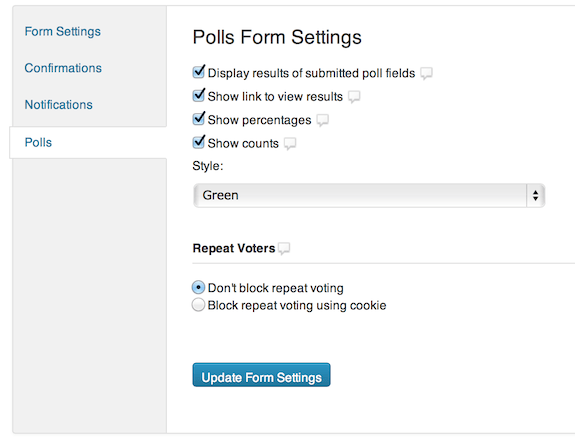
Task: Open the Style dropdown showing Green
Action: click(x=369, y=196)
